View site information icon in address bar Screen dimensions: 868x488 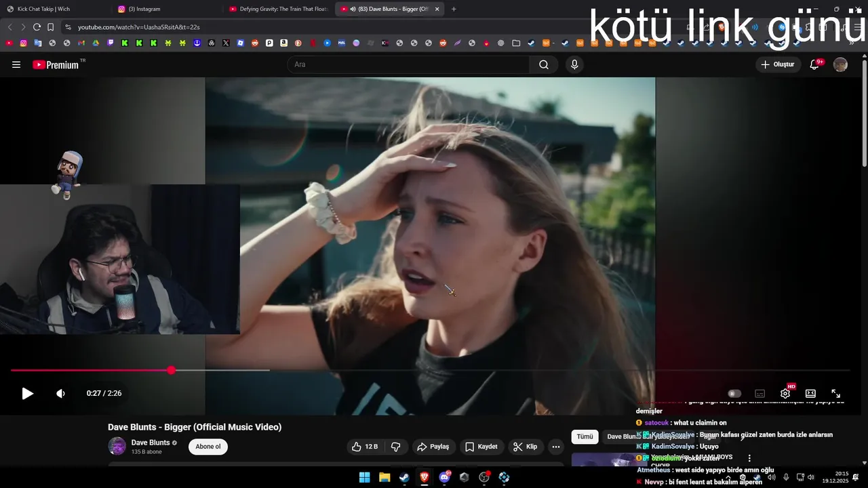pyautogui.click(x=67, y=27)
